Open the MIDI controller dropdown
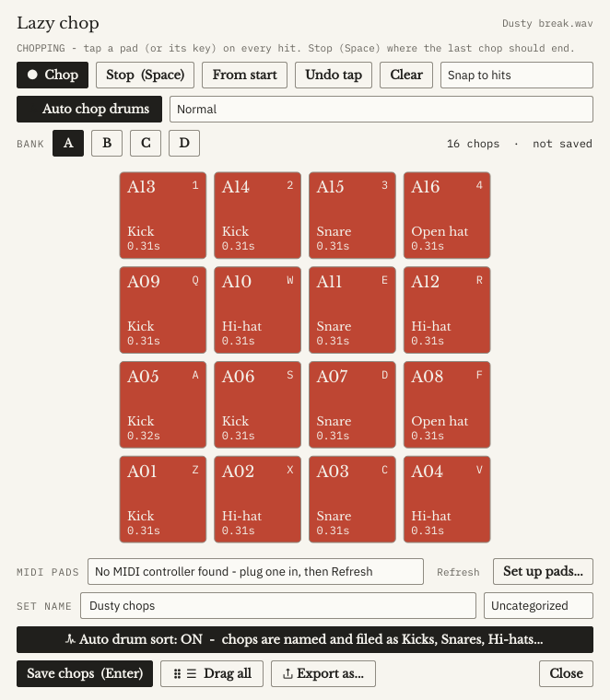The width and height of the screenshot is (610, 700). pyautogui.click(x=255, y=571)
